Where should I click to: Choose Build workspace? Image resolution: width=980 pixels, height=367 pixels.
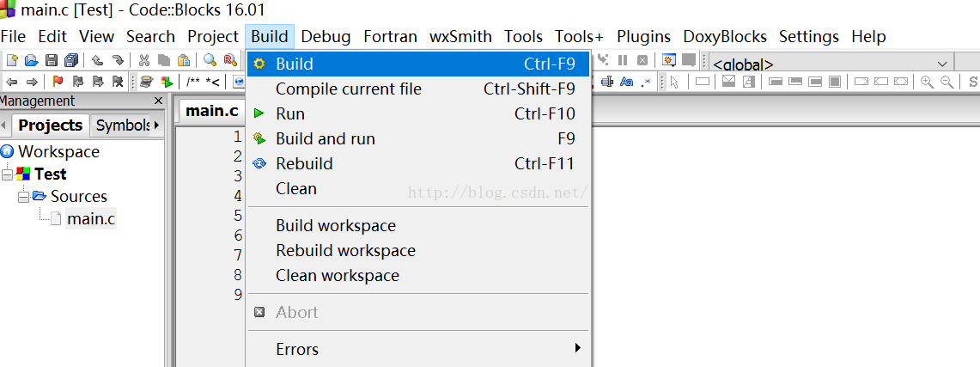pyautogui.click(x=418, y=225)
